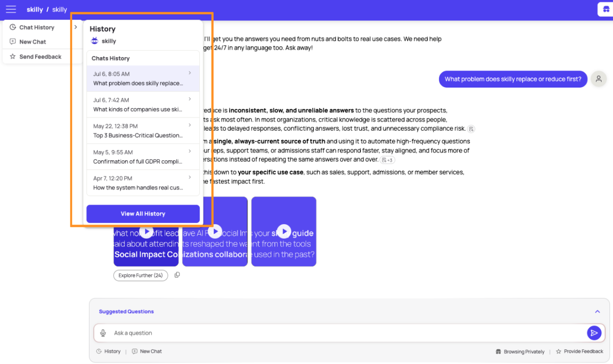The height and width of the screenshot is (364, 613).
Task: Choose New Chat from the side menu
Action: click(33, 42)
